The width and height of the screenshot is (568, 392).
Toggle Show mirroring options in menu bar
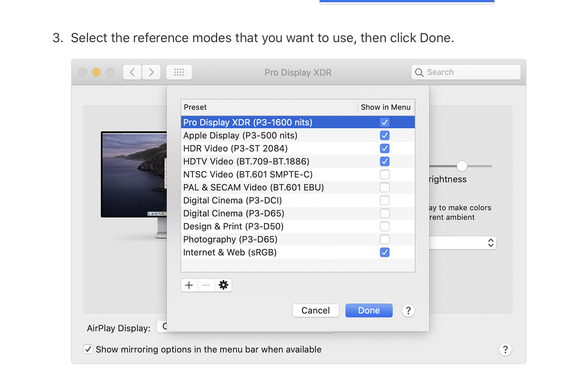pos(88,349)
